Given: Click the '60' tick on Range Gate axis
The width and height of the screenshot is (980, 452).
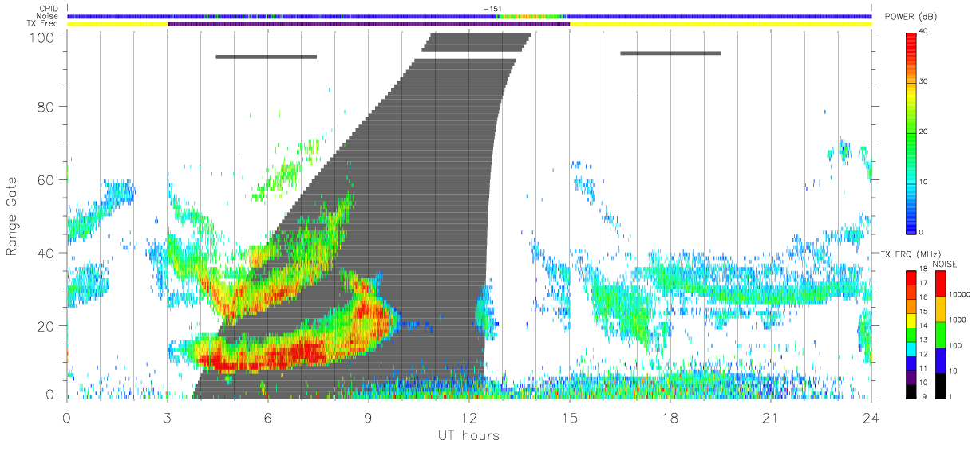Looking at the screenshot, I should pyautogui.click(x=46, y=179).
